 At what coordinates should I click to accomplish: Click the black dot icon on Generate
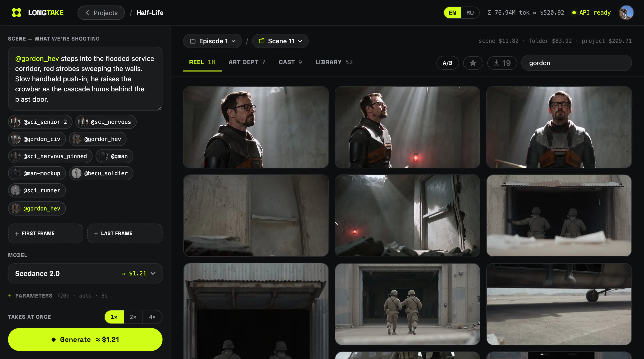click(54, 340)
